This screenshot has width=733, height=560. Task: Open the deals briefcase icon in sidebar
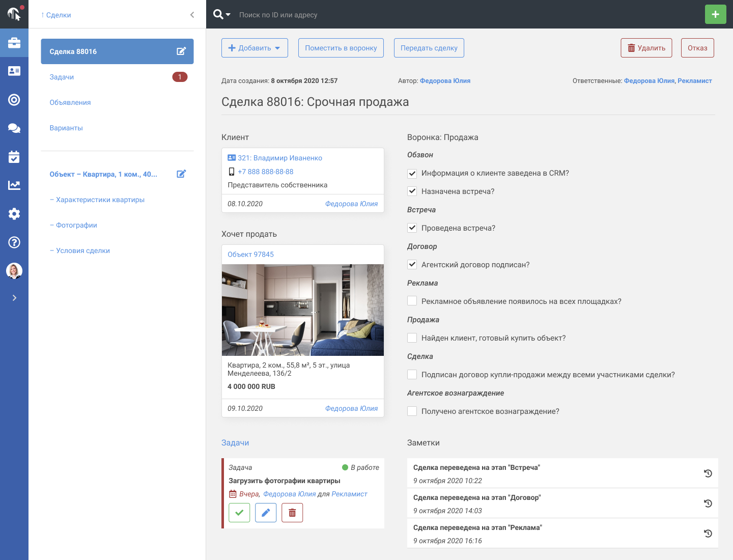tap(14, 43)
